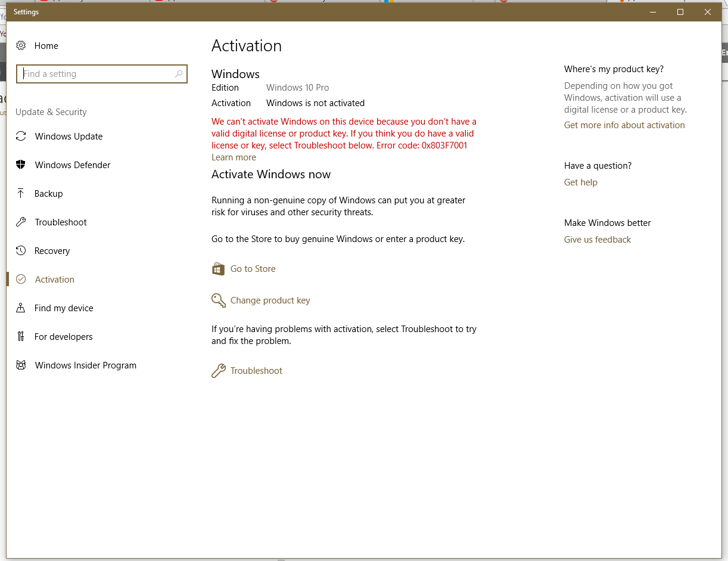Click Give us feedback link

tap(598, 240)
